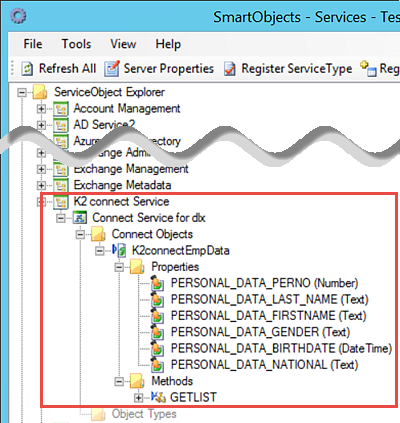Image resolution: width=400 pixels, height=423 pixels.
Task: Open the File menu
Action: 33,44
